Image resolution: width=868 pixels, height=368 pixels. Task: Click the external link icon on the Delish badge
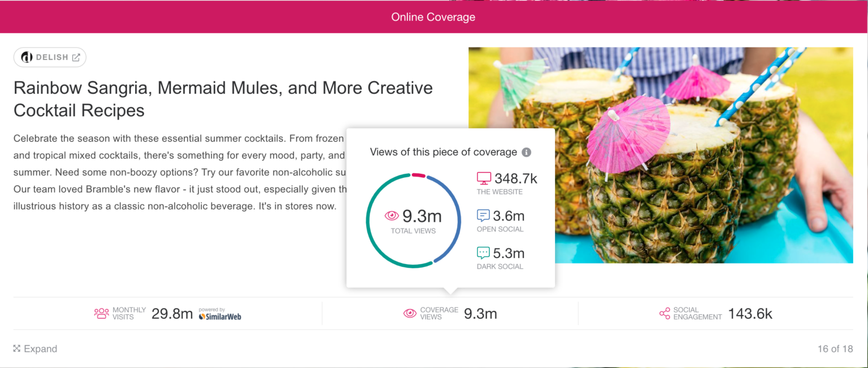point(77,57)
